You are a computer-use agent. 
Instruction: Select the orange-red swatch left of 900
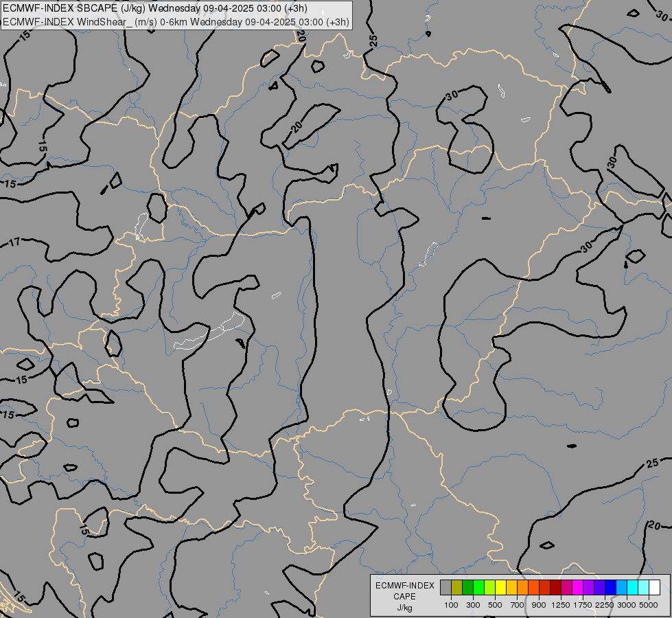pyautogui.click(x=533, y=587)
